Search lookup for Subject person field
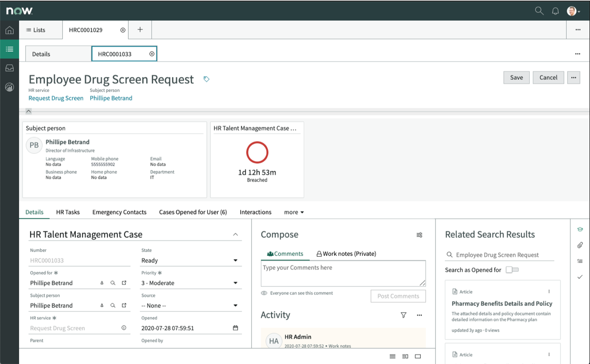 [x=113, y=305]
